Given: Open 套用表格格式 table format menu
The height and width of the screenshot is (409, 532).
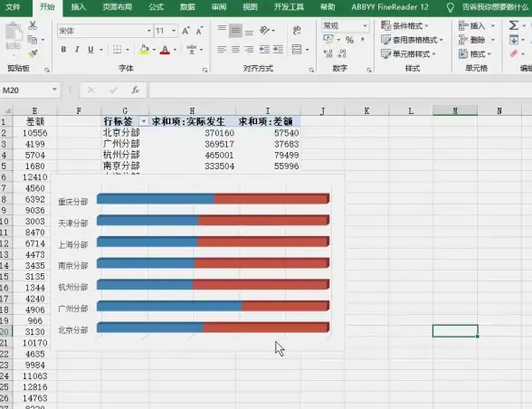Looking at the screenshot, I should coord(413,40).
